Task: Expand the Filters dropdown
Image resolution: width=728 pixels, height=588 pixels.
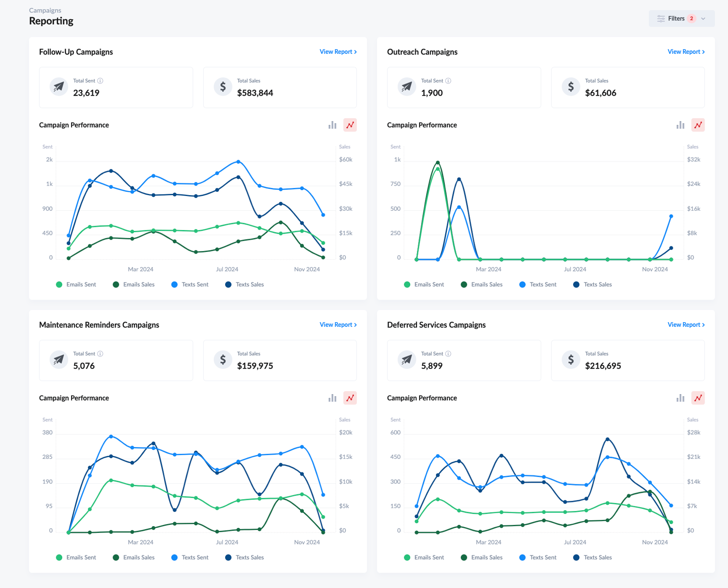Action: click(703, 18)
